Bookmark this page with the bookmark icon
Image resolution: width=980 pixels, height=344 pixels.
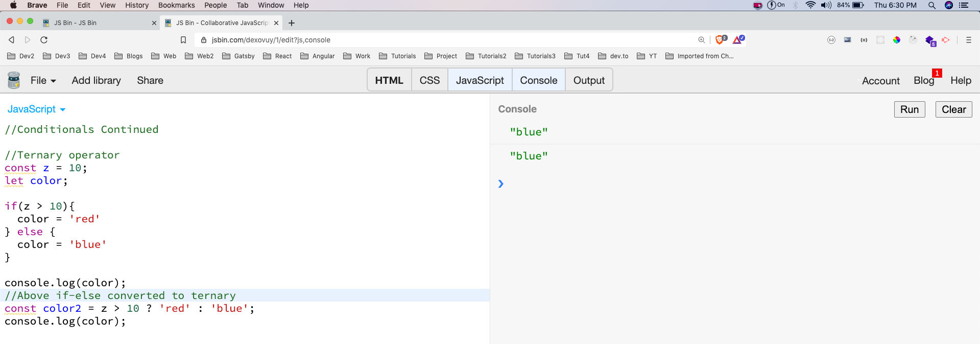point(183,40)
